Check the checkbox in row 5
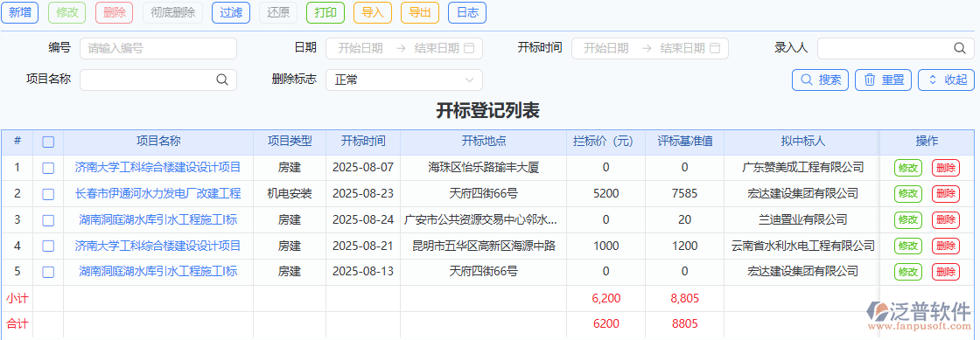 click(48, 272)
